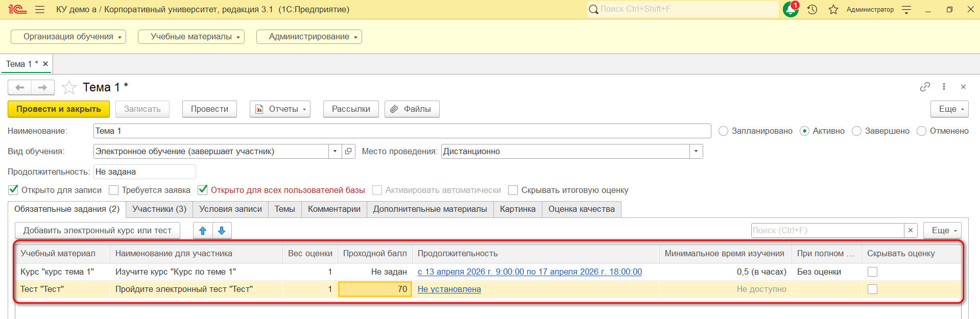Switch to Темы tab
The height and width of the screenshot is (319, 980).
285,209
